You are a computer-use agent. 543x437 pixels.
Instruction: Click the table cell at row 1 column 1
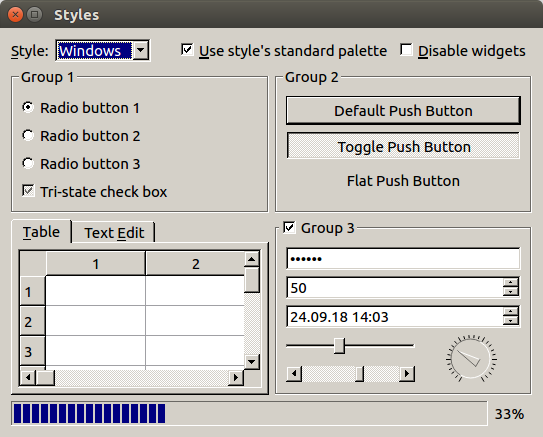pos(96,291)
